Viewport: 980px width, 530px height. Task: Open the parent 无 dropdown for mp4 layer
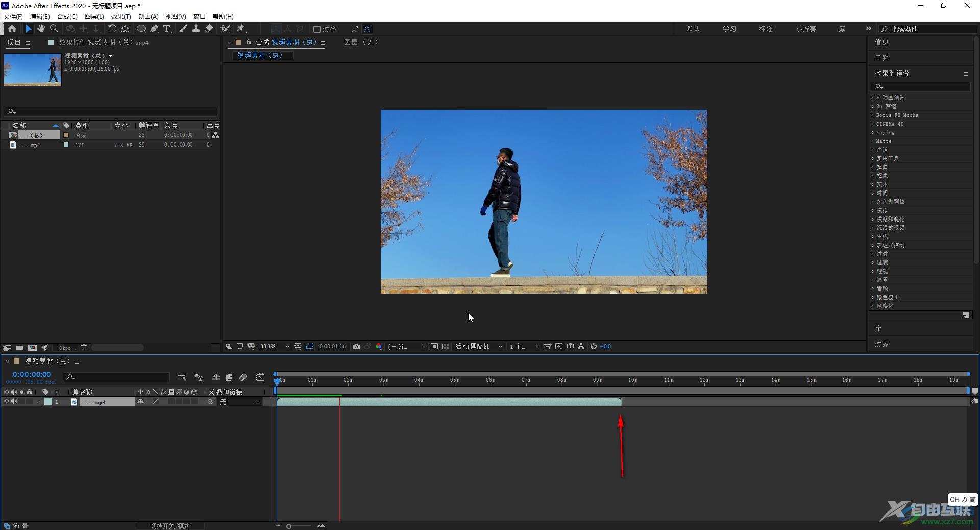(x=240, y=402)
